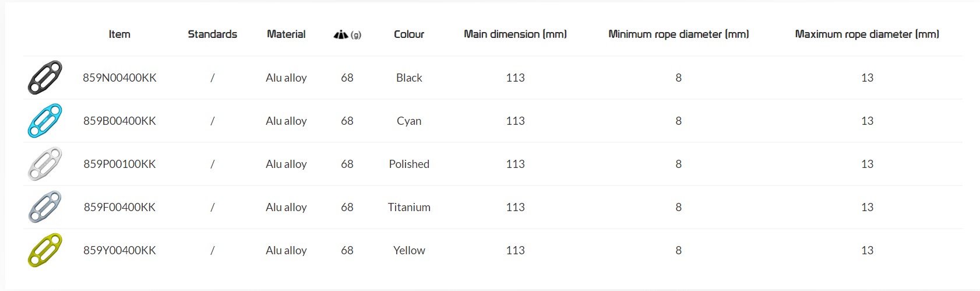Open item 859P00100KK

point(119,164)
